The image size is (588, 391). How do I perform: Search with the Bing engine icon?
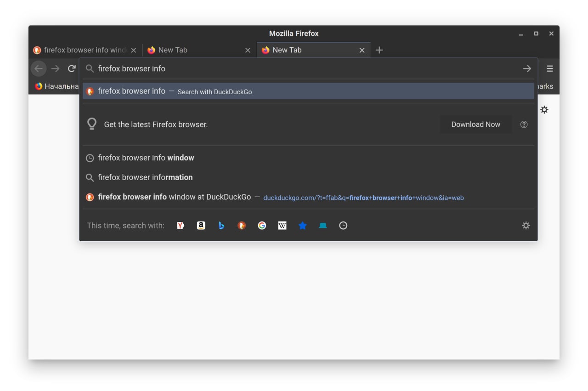221,226
